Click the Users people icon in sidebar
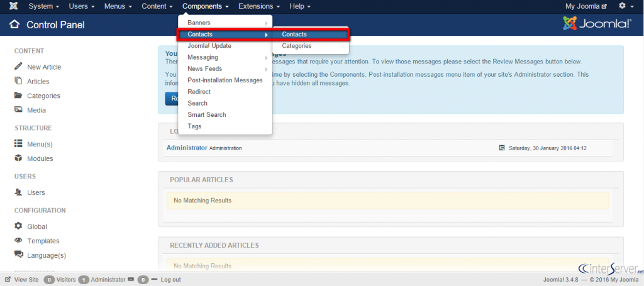The image size is (644, 286). point(18,192)
